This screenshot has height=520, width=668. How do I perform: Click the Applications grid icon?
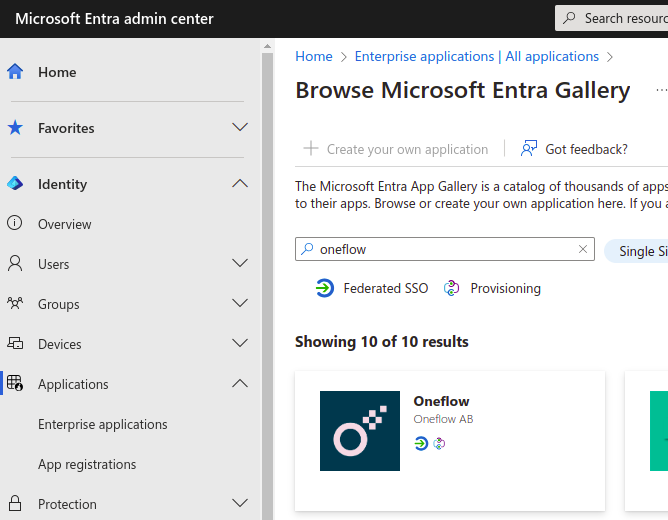[15, 383]
